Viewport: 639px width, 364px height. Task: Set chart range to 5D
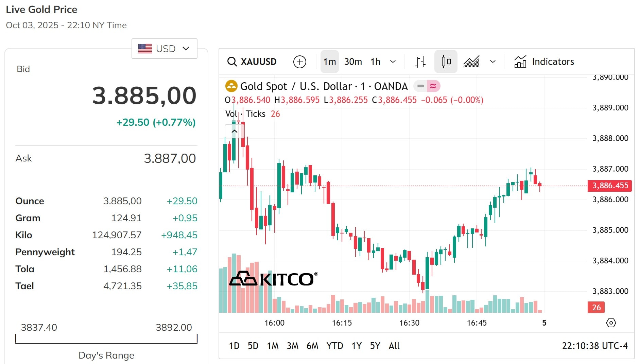(x=253, y=346)
